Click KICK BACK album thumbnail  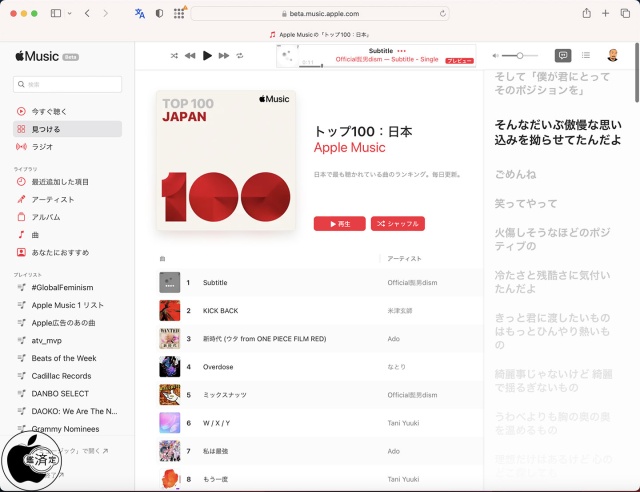click(x=169, y=311)
